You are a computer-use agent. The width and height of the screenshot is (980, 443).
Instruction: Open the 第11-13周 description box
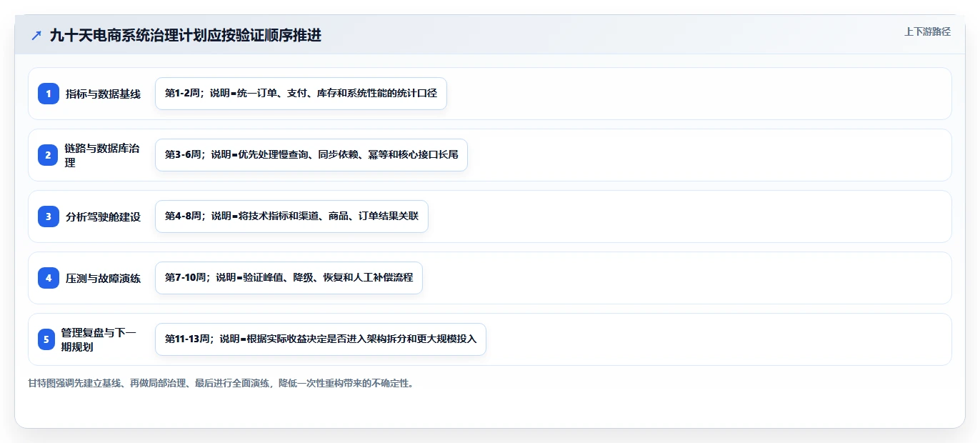click(x=321, y=339)
